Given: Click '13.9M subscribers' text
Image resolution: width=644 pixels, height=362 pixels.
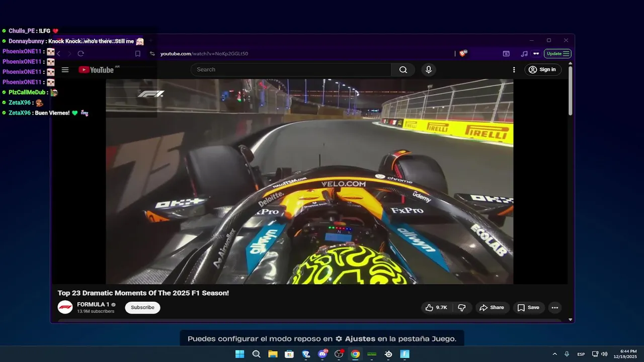Looking at the screenshot, I should click(x=96, y=312).
